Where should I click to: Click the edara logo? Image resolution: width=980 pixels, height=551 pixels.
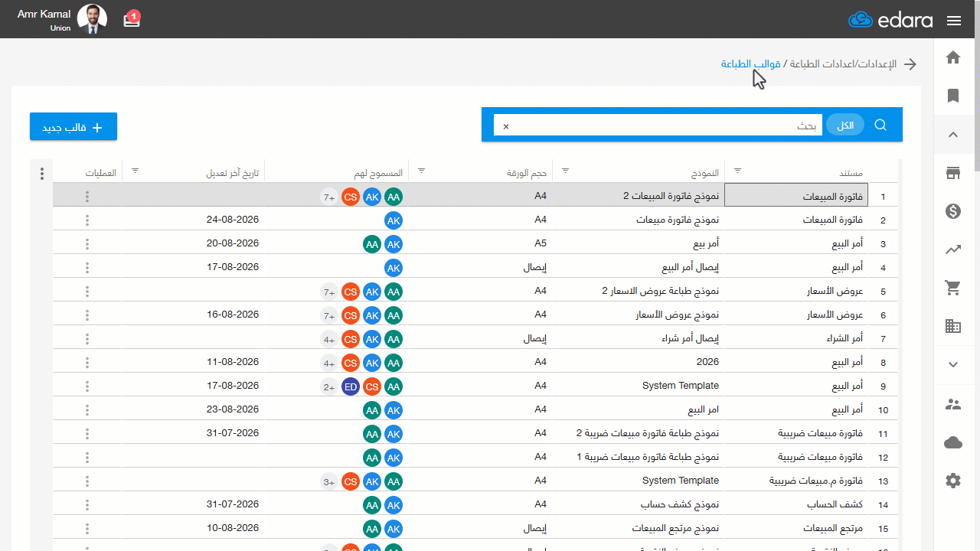[890, 20]
